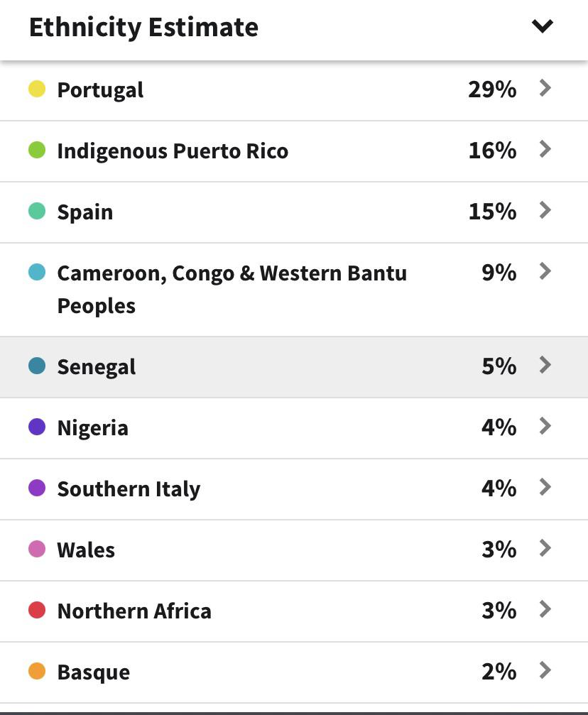The image size is (588, 715).
Task: Click the purple dot beside Southern Italy
Action: tap(38, 488)
